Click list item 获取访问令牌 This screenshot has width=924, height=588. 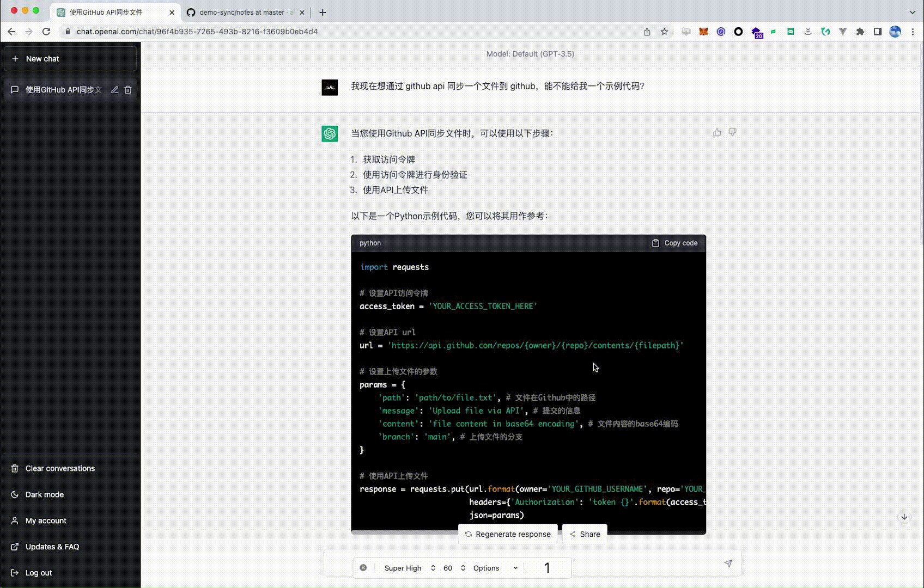(389, 160)
